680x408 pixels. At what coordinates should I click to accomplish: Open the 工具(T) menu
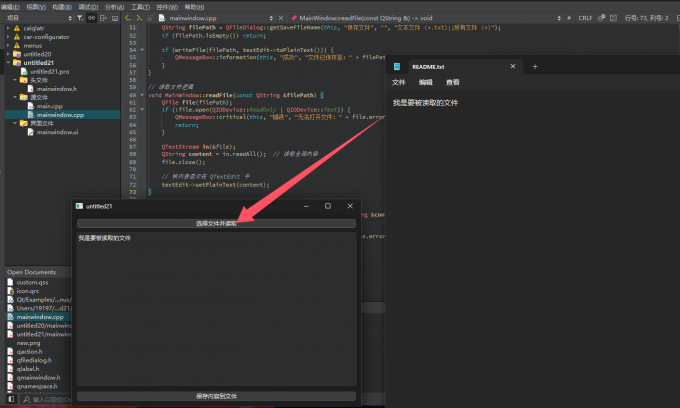[140, 6]
